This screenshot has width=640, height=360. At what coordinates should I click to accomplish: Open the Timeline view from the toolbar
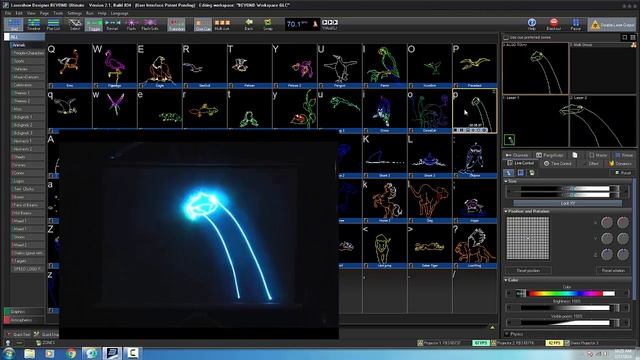click(33, 24)
